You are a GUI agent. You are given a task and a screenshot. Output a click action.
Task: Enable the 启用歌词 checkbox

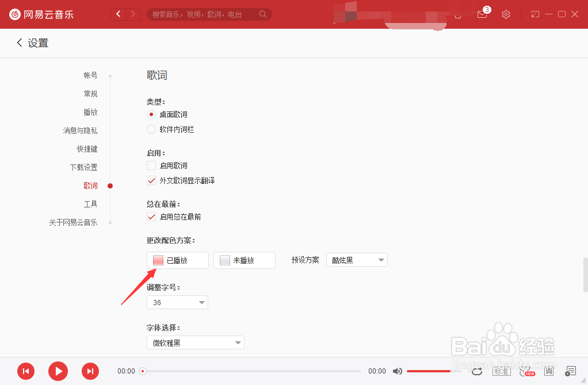[x=151, y=165]
